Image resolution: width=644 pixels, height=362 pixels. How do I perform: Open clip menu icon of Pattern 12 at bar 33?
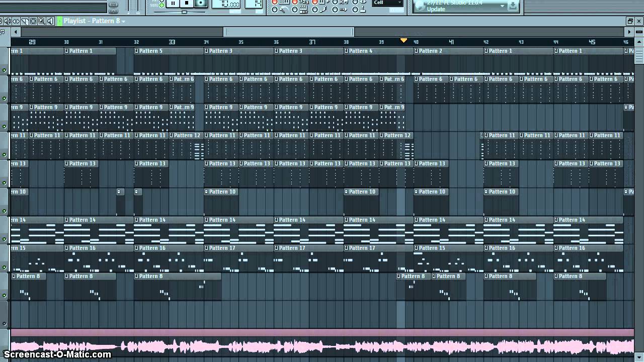pos(172,135)
